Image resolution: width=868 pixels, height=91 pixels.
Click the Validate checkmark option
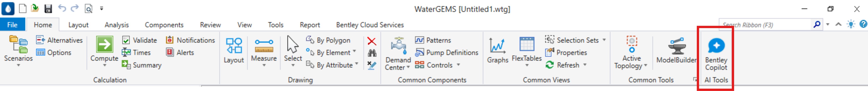tap(140, 40)
